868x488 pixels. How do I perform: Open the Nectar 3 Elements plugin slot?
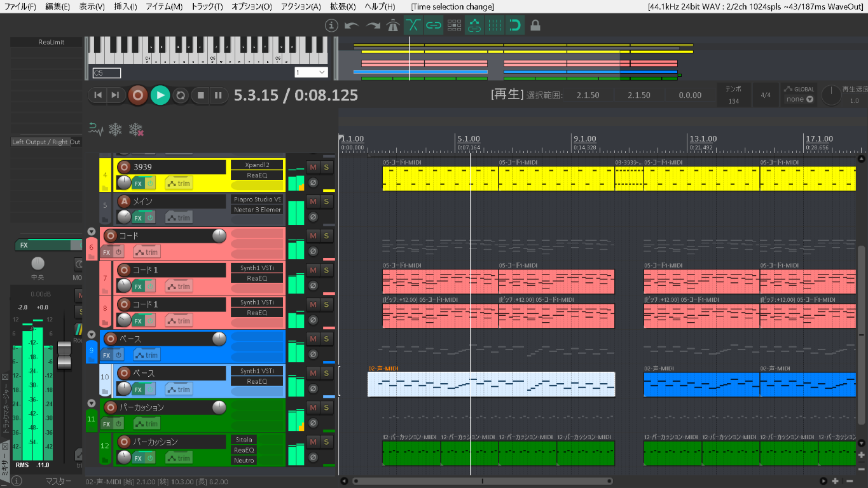[257, 210]
